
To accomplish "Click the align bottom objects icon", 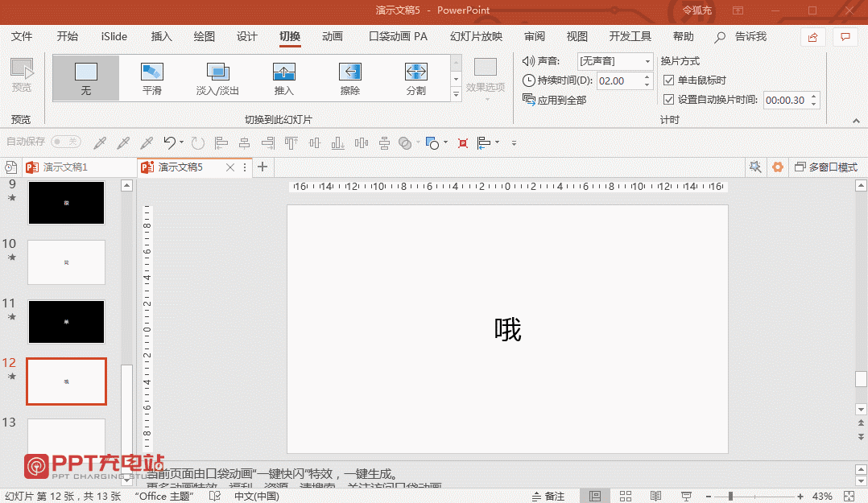I will [x=337, y=143].
